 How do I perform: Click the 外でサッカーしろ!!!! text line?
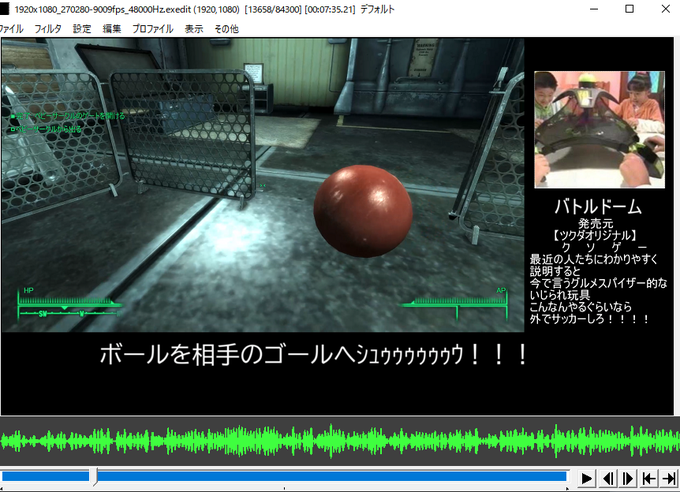[x=589, y=319]
